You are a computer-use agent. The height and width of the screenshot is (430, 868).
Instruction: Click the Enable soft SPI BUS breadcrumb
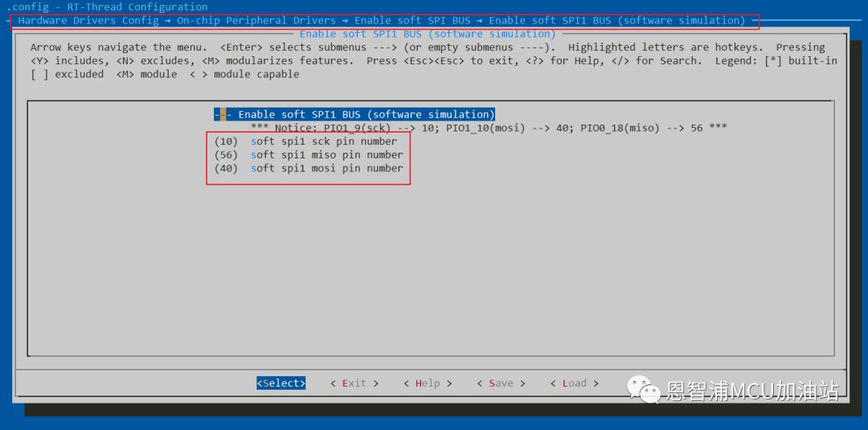tap(412, 20)
